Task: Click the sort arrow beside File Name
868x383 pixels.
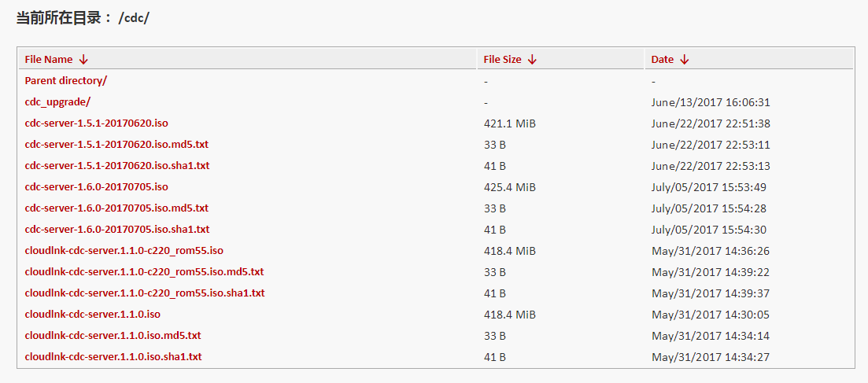Action: click(83, 60)
